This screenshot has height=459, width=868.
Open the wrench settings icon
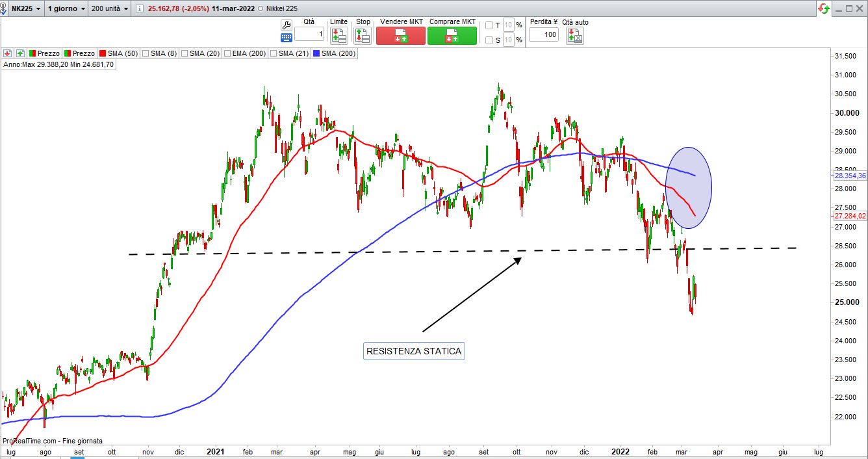[286, 25]
